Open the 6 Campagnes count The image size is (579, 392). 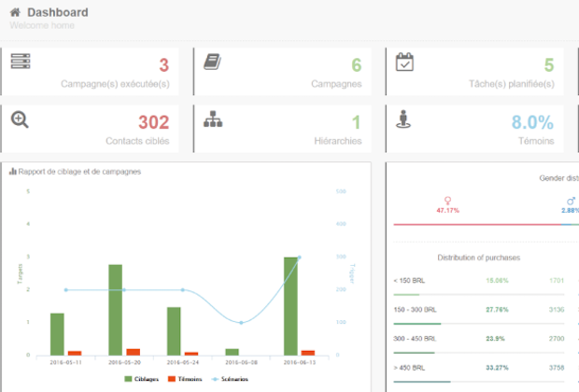point(357,65)
